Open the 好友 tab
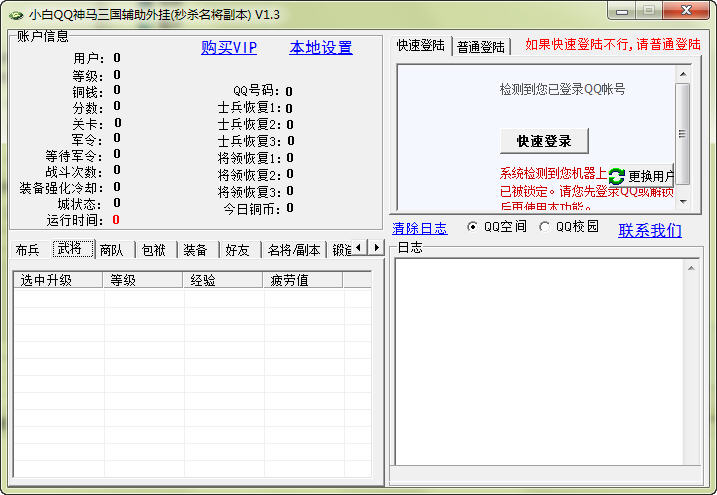717x495 pixels. 237,250
